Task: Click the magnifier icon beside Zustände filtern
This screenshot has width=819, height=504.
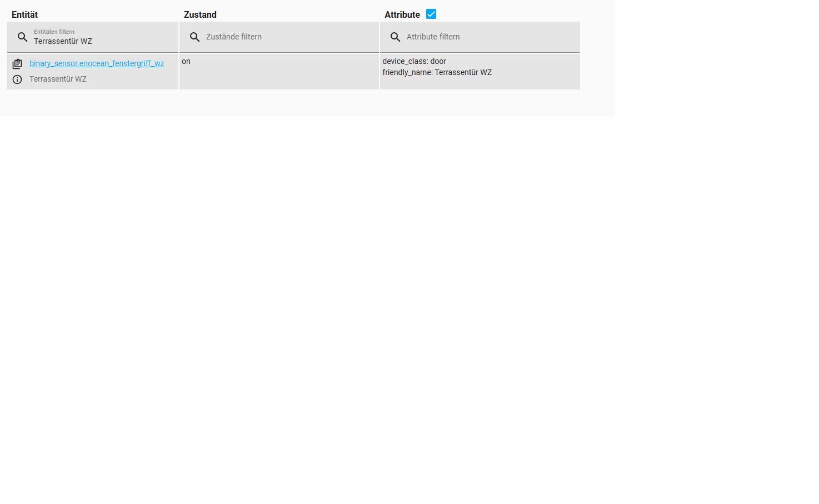Action: point(194,37)
